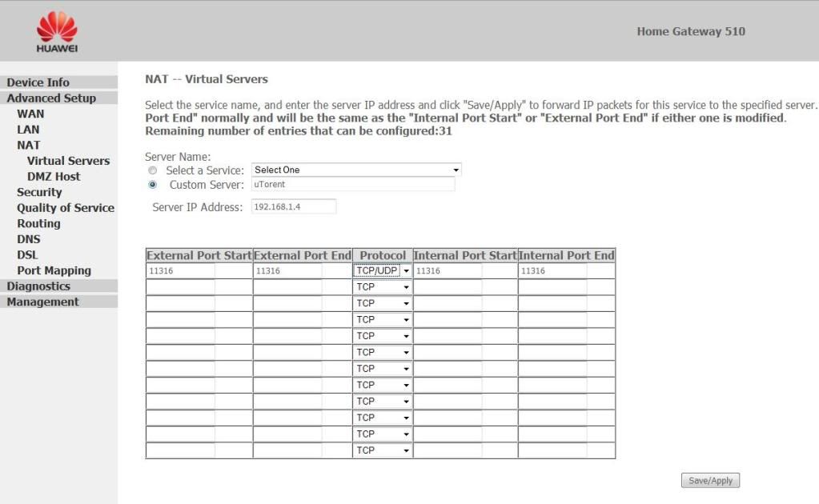Open the 'Select One' service dropdown

356,170
